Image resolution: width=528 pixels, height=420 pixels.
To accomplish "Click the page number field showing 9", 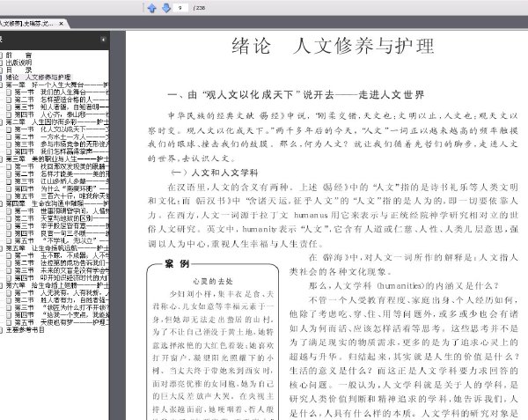I will (x=180, y=8).
